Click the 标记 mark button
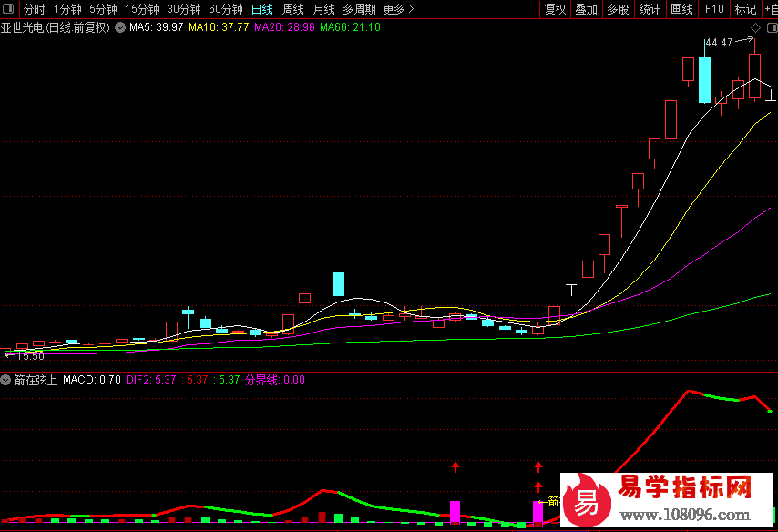Image resolution: width=778 pixels, height=532 pixels. (x=745, y=9)
